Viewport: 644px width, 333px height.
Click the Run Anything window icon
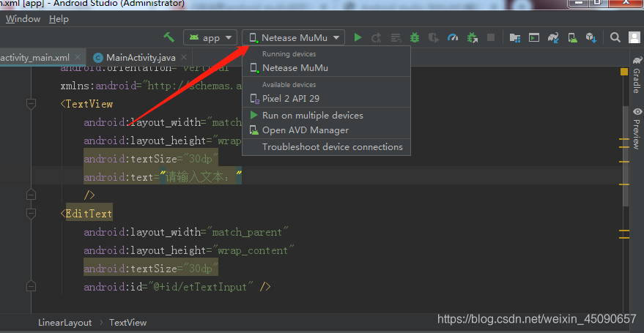tap(534, 38)
